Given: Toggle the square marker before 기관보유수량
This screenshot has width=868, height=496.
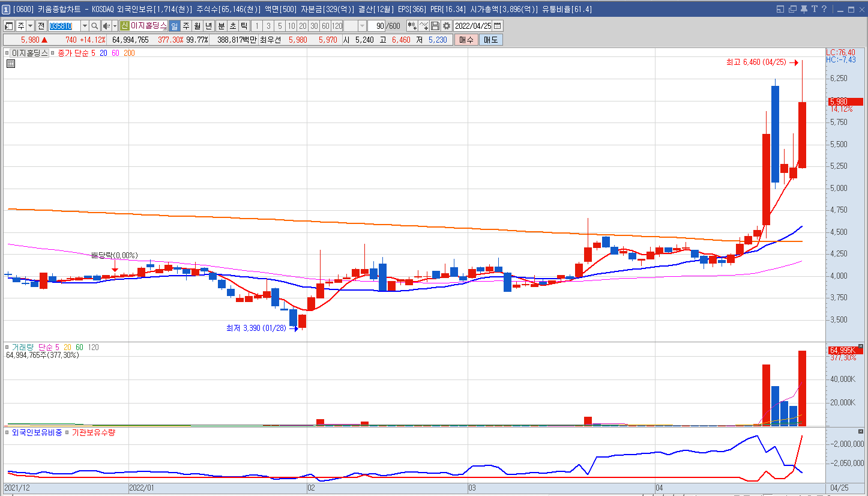Looking at the screenshot, I should 67,432.
